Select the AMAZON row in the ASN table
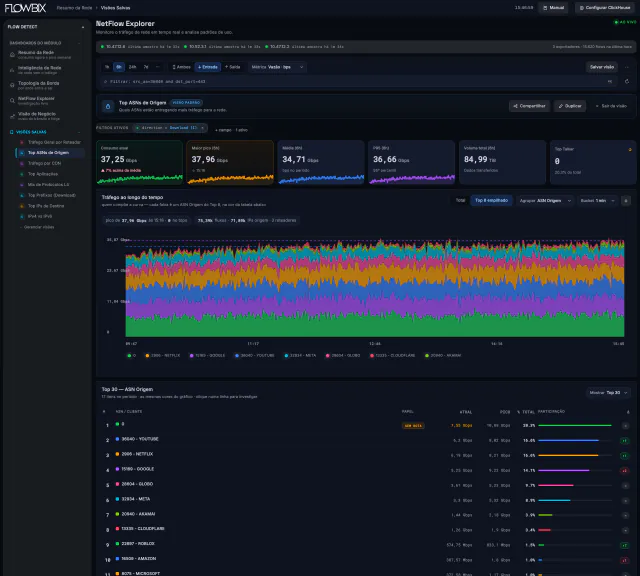Image resolution: width=640 pixels, height=576 pixels. [x=366, y=559]
